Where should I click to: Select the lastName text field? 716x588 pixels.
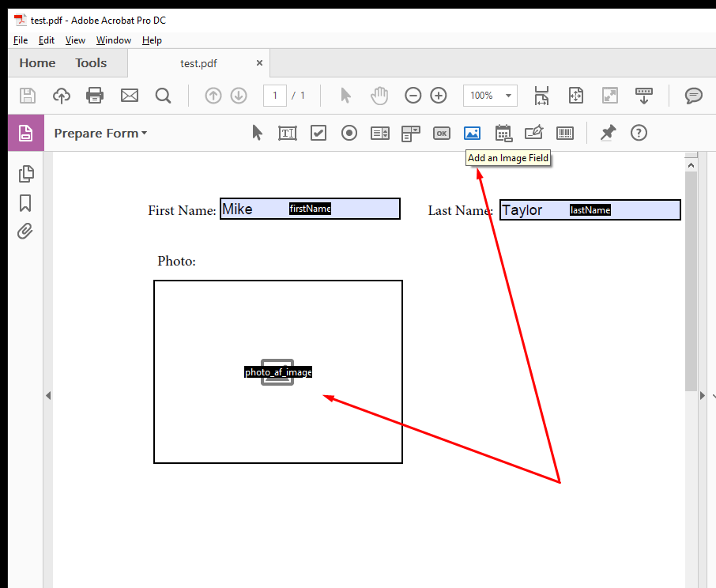[x=590, y=210]
